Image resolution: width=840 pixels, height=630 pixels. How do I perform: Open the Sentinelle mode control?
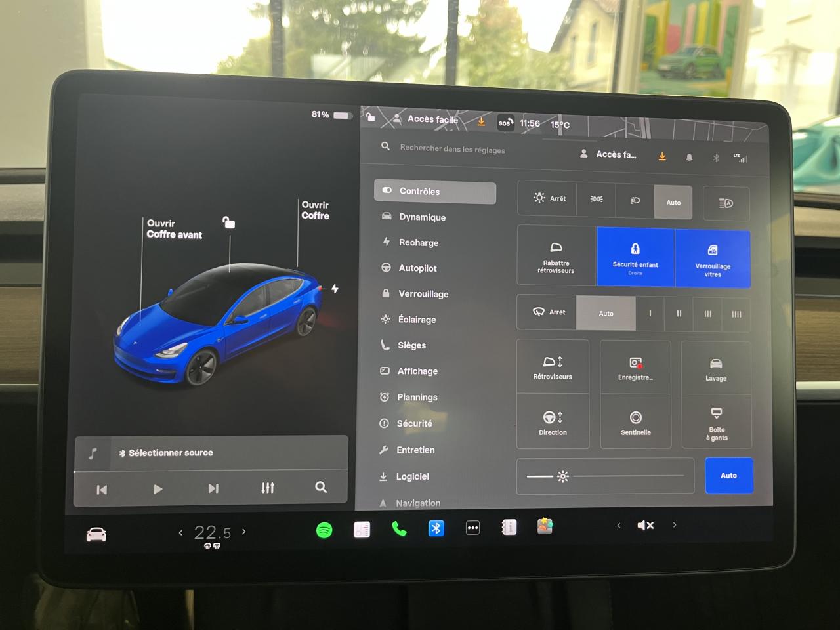click(x=635, y=422)
